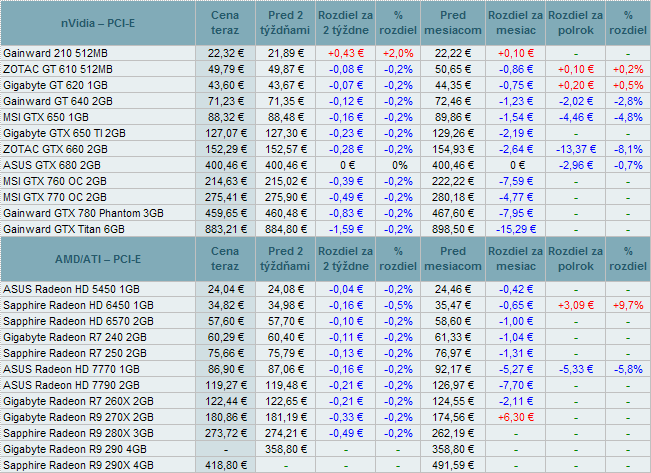Select 'Sapphire Radeon R7 250 2GB' entry

(75, 353)
